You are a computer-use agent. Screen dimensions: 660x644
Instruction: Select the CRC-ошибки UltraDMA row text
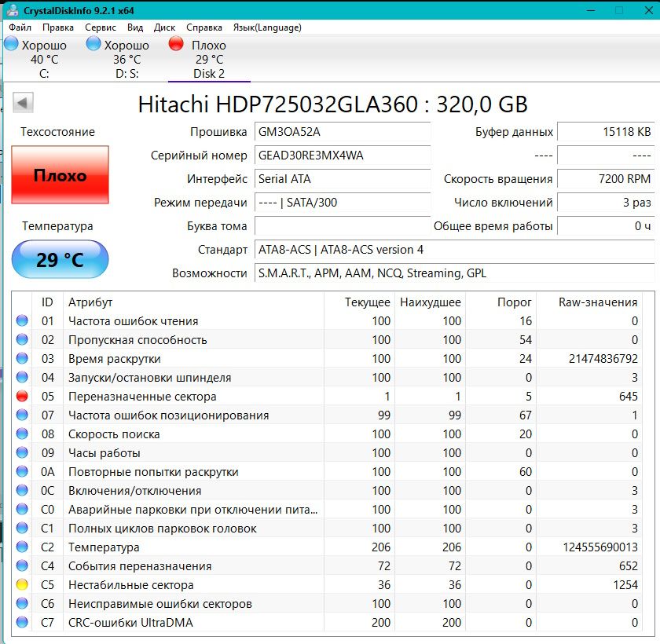click(130, 623)
